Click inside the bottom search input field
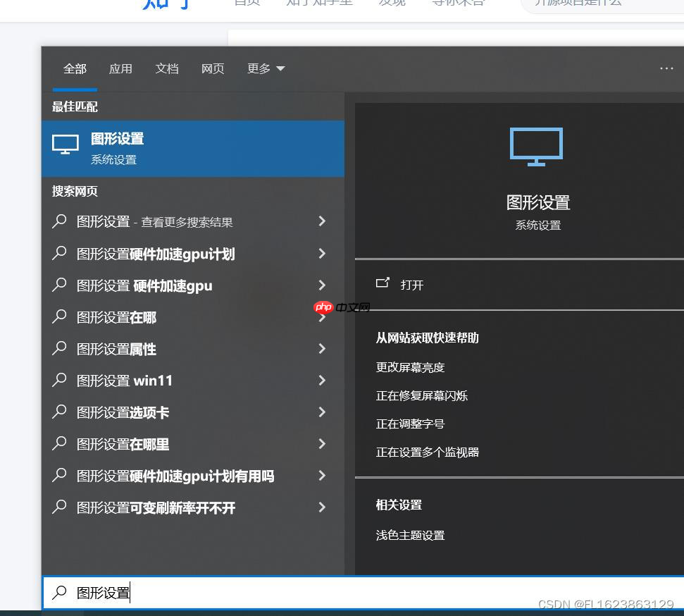Screen dimensions: 684x616 pos(176,593)
